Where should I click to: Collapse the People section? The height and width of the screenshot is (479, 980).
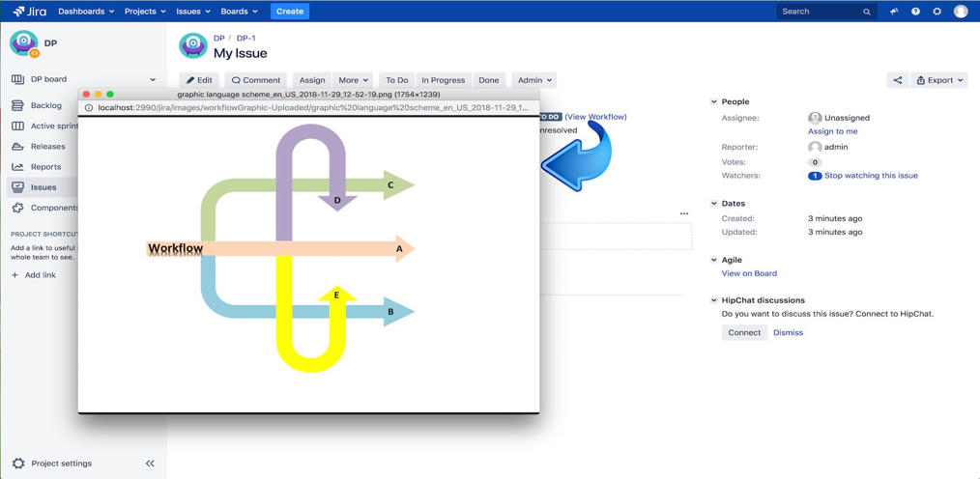[714, 101]
